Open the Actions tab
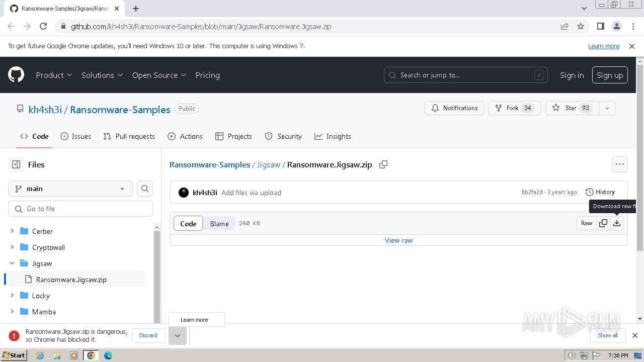This screenshot has height=362, width=644. tap(185, 136)
